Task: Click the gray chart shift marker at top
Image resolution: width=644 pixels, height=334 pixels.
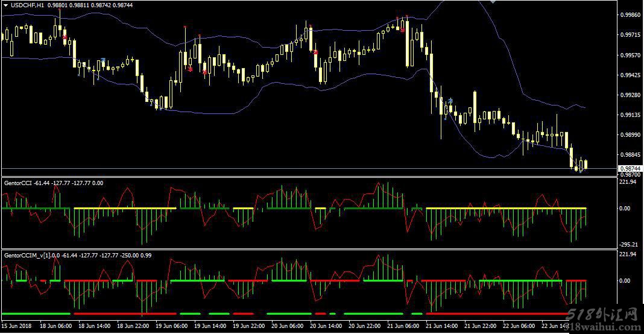Action: [x=493, y=2]
